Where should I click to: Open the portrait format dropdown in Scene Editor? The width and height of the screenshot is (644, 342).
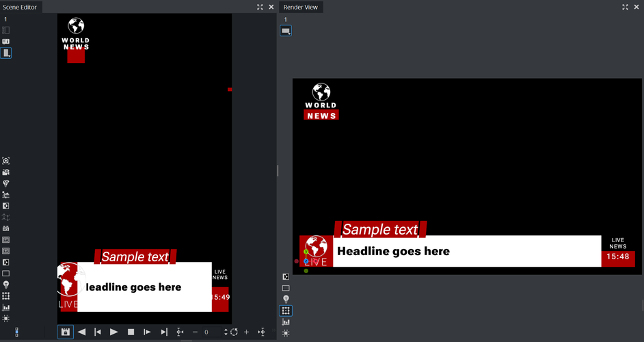(x=6, y=53)
